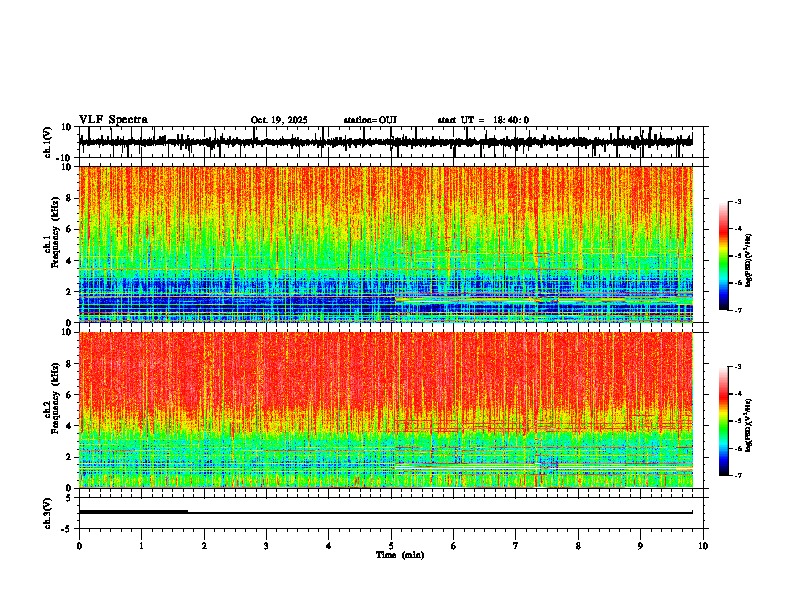Click the ch.2 spectrogram plot
This screenshot has height=612, width=792.
[386, 410]
